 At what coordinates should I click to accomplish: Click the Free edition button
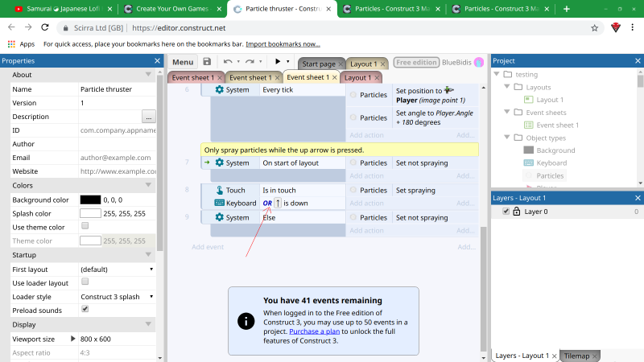coord(416,63)
